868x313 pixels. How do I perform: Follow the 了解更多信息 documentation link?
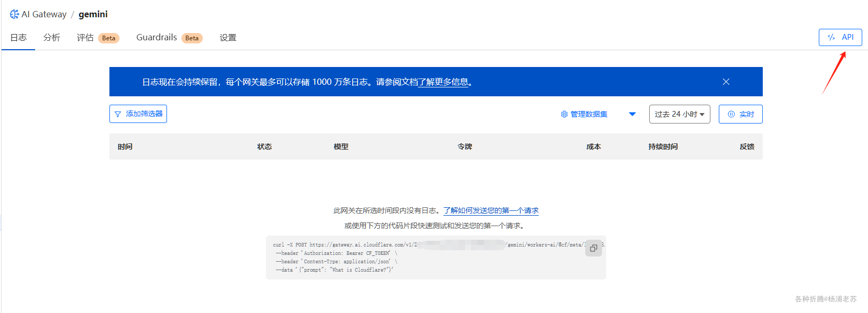[443, 82]
